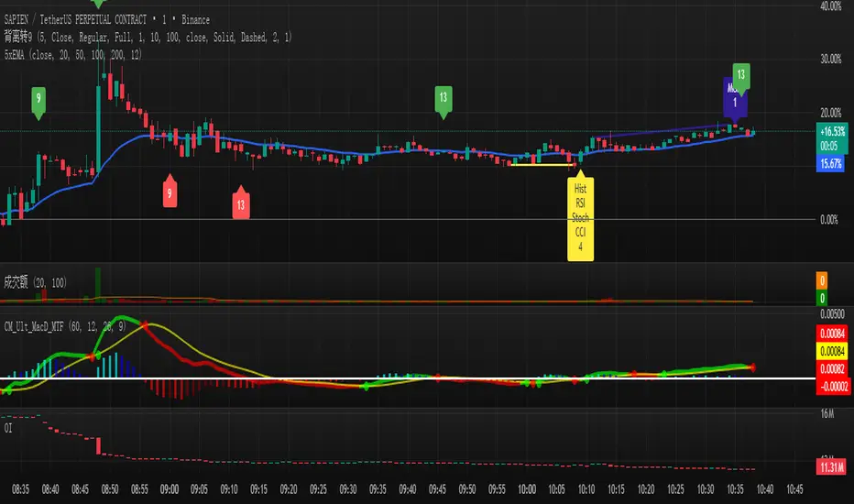Click the red 9 marker below the candles
Image resolution: width=854 pixels, height=504 pixels.
pyautogui.click(x=169, y=192)
